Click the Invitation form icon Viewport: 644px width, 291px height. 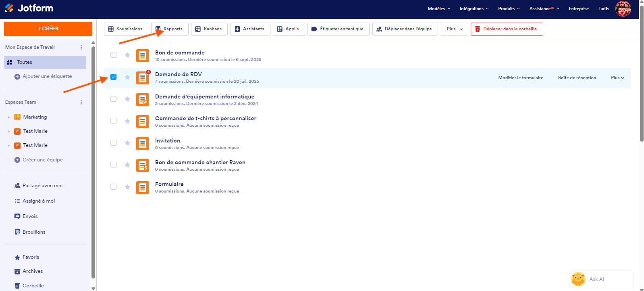pyautogui.click(x=143, y=144)
